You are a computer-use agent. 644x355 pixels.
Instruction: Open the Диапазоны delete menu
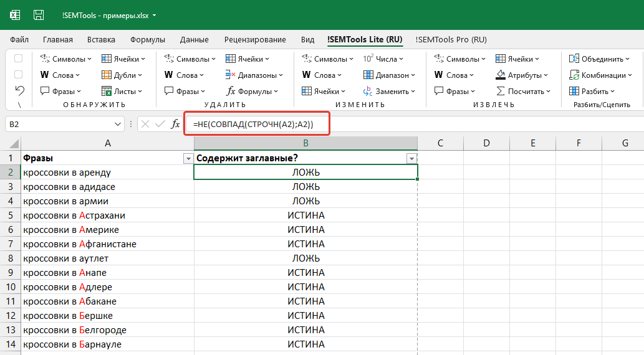[254, 75]
